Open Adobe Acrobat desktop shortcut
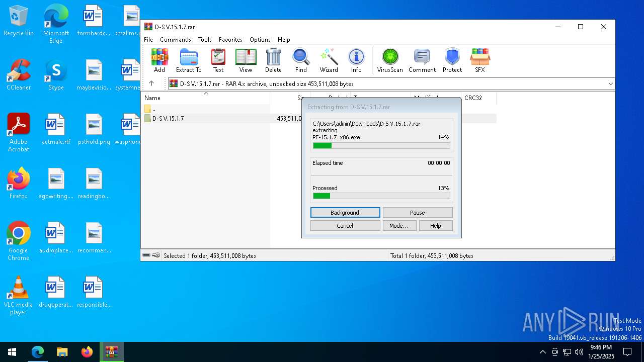Image resolution: width=644 pixels, height=362 pixels. click(x=19, y=133)
